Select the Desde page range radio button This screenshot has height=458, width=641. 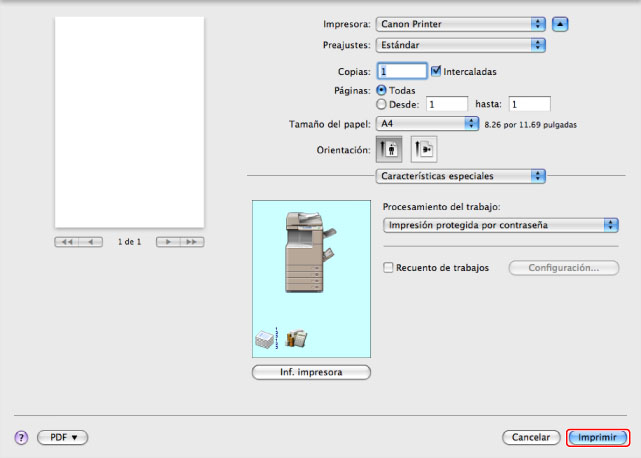380,103
